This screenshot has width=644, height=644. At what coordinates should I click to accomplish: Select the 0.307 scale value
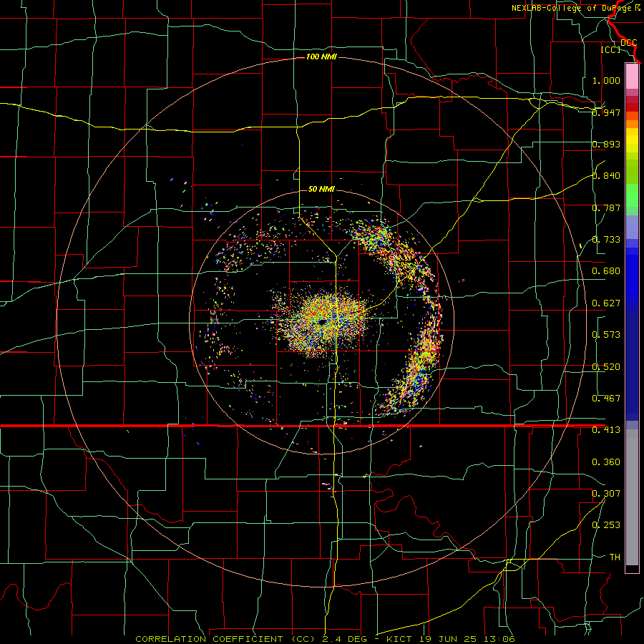pos(606,494)
